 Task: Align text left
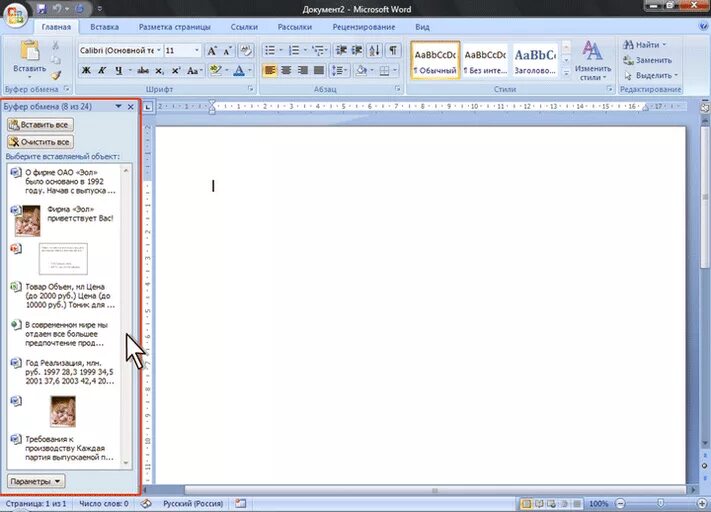pyautogui.click(x=270, y=70)
